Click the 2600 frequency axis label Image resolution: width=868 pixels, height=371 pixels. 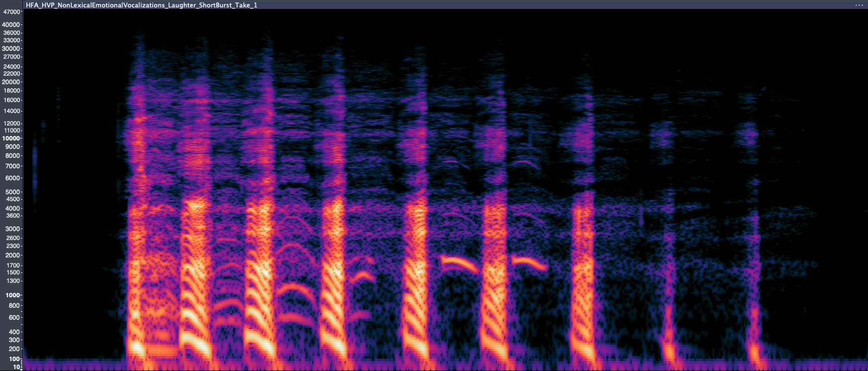(13, 238)
